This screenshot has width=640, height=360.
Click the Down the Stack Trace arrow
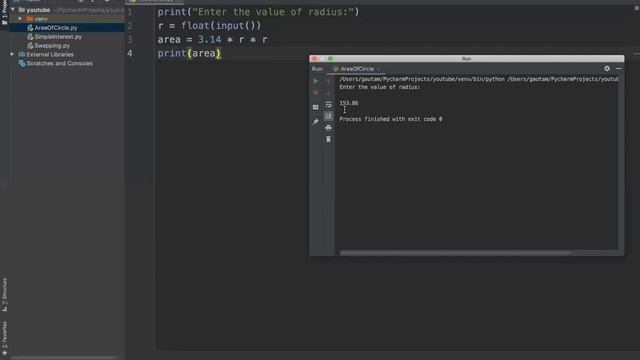click(329, 93)
